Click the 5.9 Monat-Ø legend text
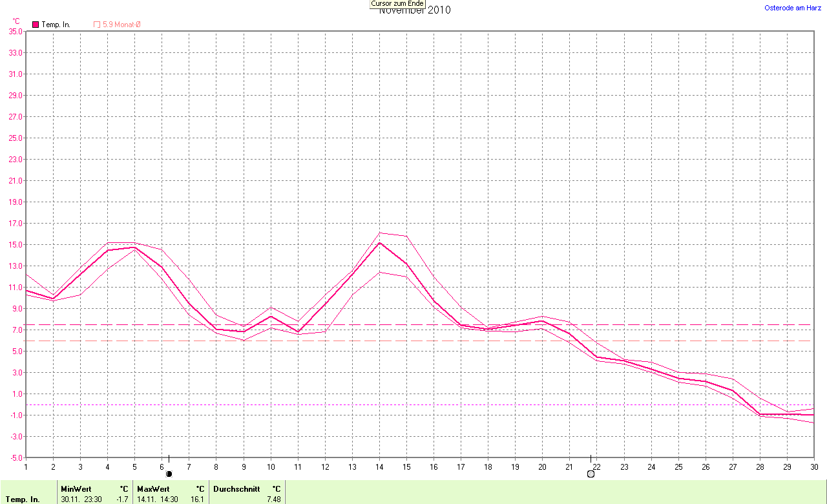This screenshot has width=827, height=504. 122,25
